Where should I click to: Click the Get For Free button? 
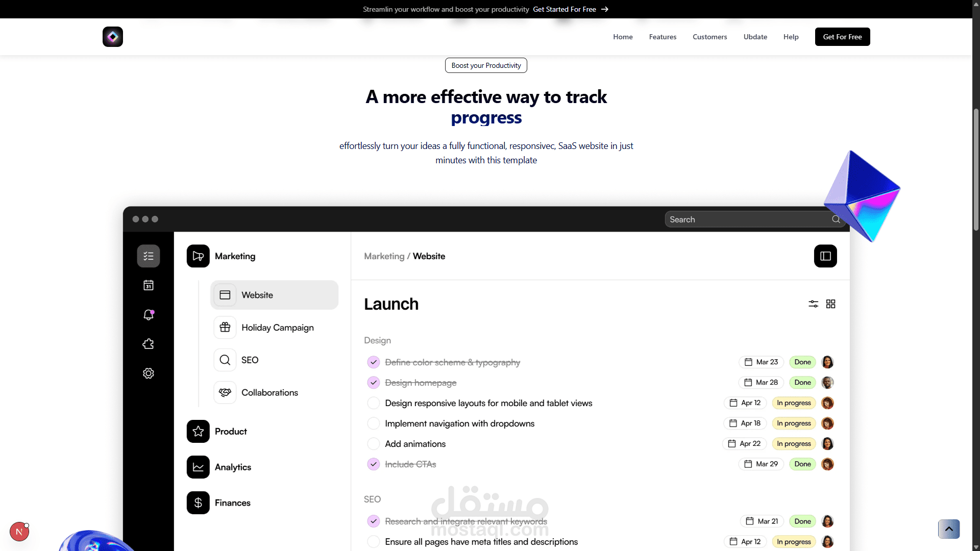tap(842, 37)
